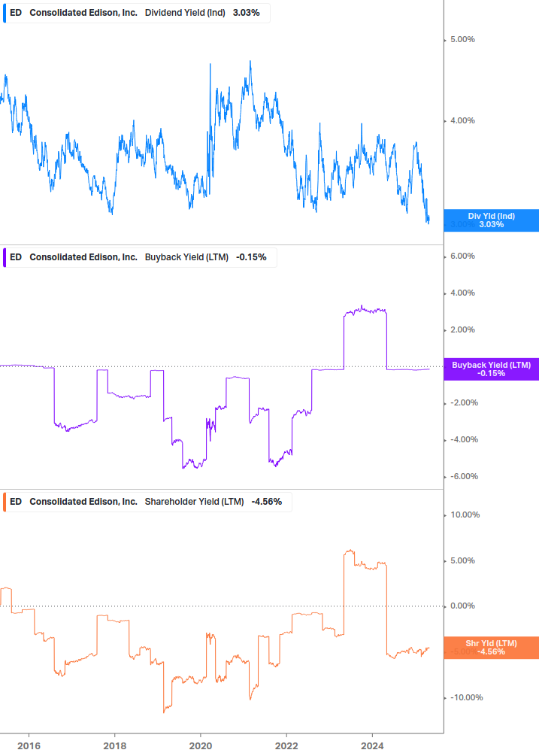Click the Buyback Yield (LTM) legend label

[186, 257]
